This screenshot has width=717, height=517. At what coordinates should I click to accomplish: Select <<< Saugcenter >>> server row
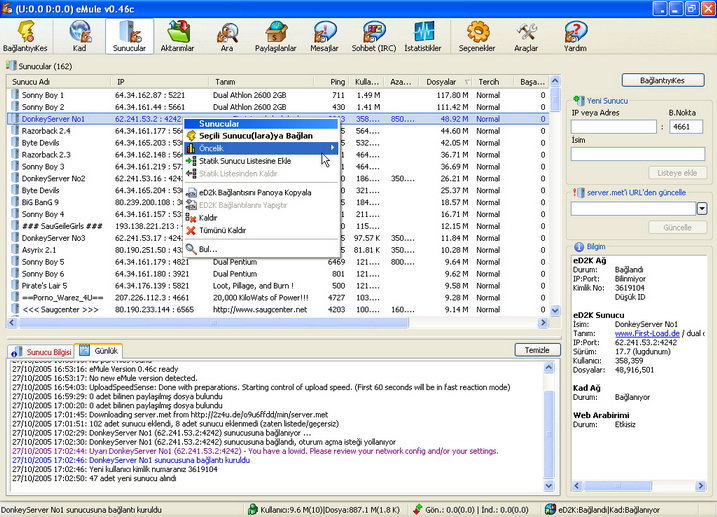point(278,309)
